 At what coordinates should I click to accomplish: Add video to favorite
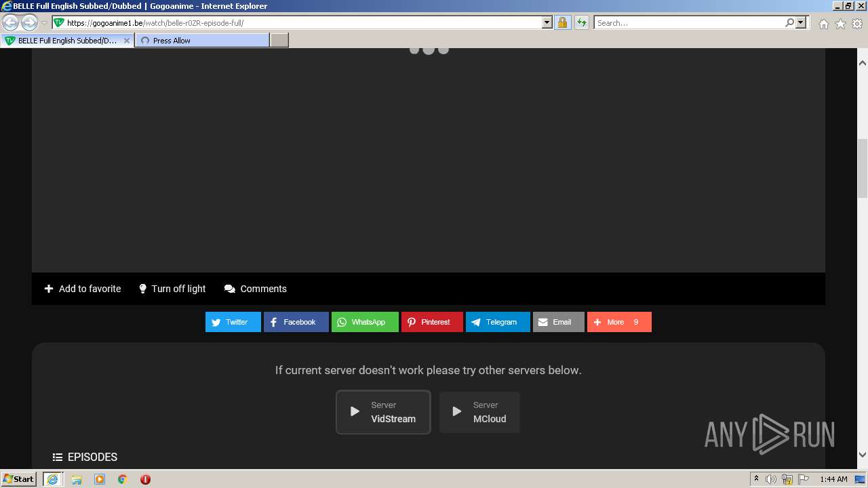(83, 289)
